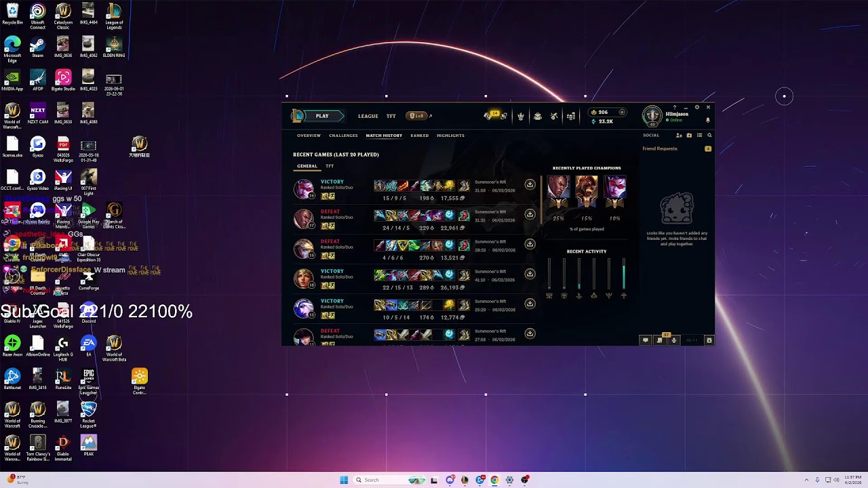Open the Steam desktop shortcut

(38, 47)
